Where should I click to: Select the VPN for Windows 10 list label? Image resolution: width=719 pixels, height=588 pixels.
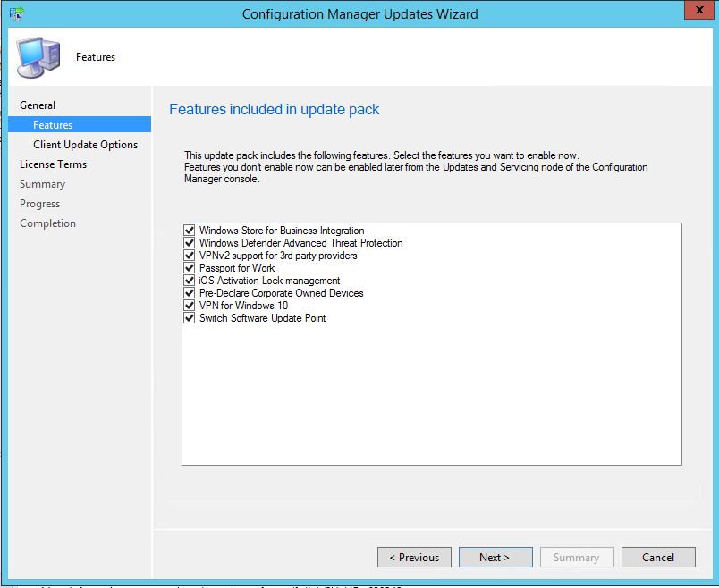(243, 306)
